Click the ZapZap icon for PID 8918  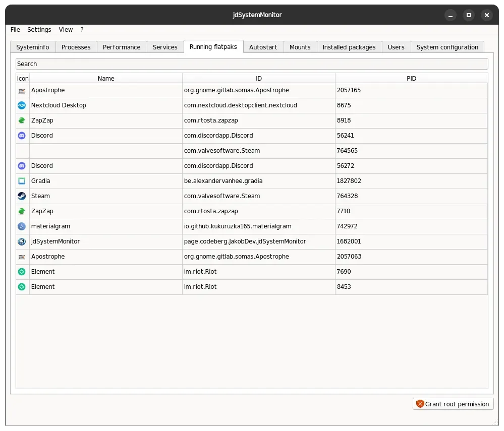(x=22, y=120)
